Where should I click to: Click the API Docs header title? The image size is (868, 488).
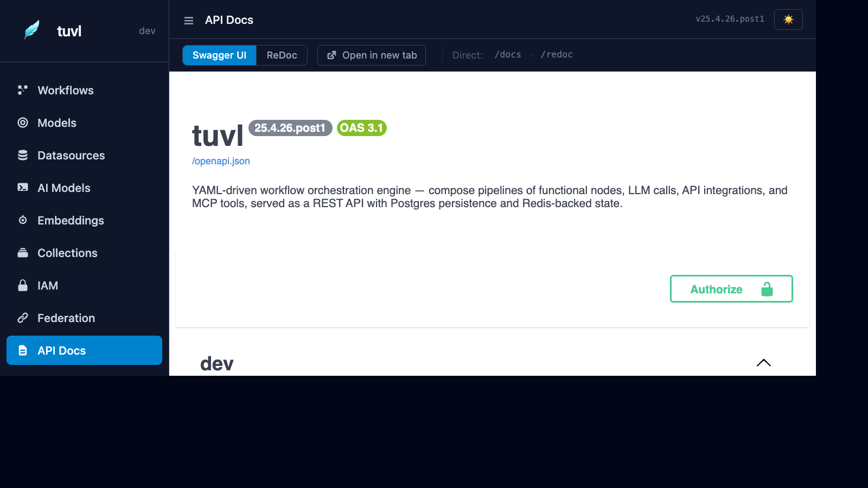click(x=229, y=20)
